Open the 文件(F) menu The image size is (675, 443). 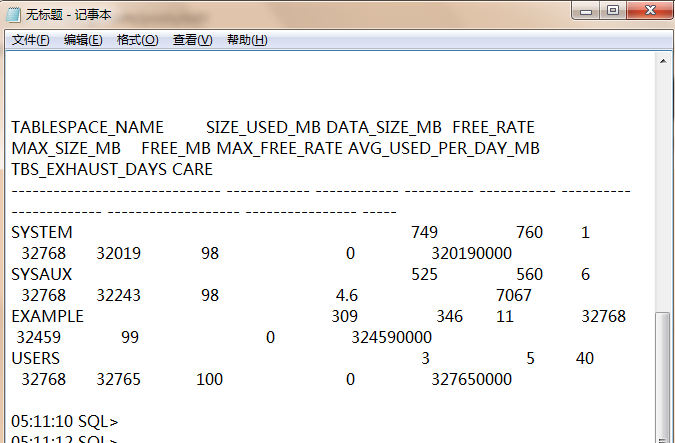pyautogui.click(x=30, y=40)
